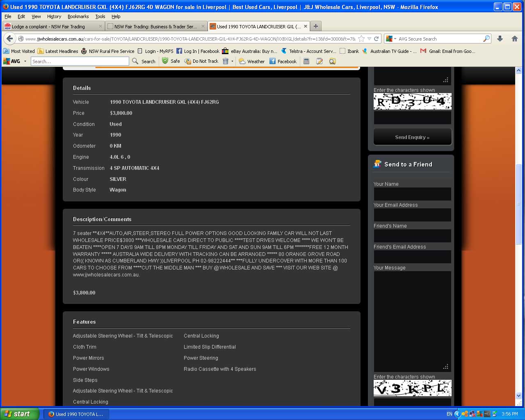Click the page scrollbar down arrow
This screenshot has height=420, width=525.
(518, 396)
